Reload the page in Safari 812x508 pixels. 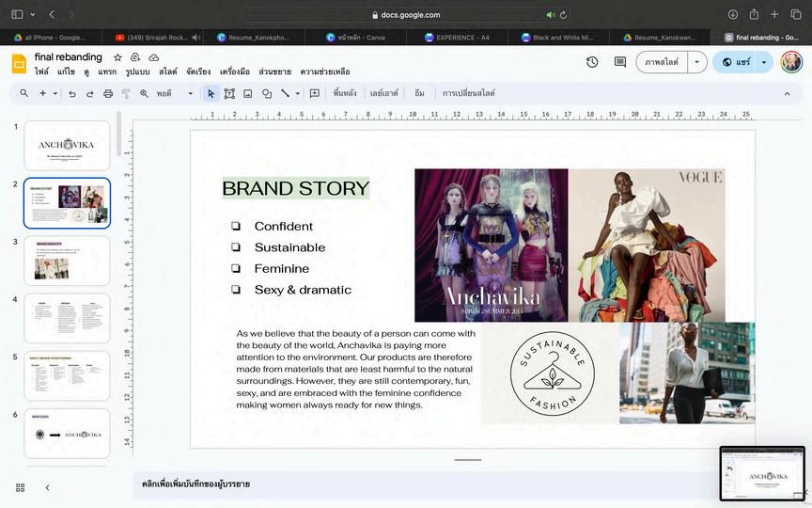(x=564, y=15)
